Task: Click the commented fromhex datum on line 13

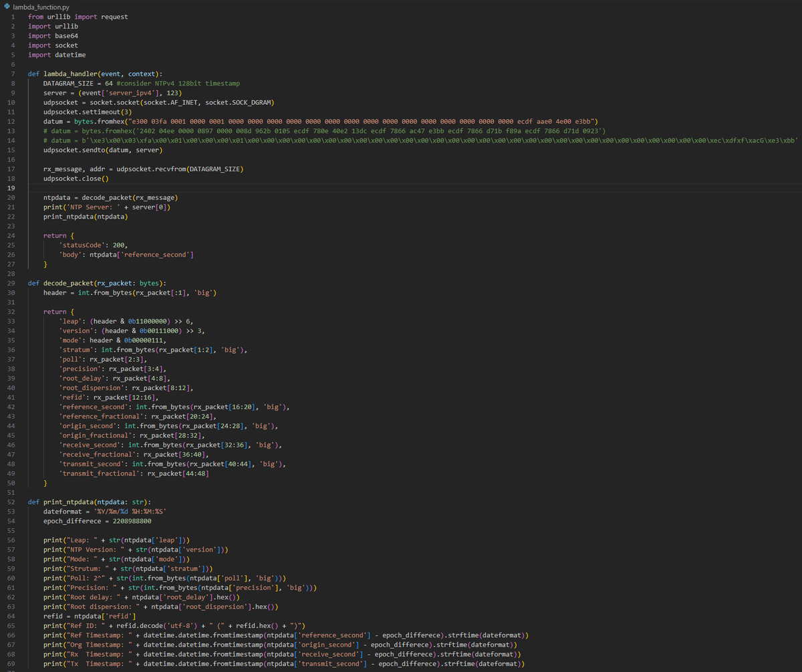Action: click(x=323, y=131)
